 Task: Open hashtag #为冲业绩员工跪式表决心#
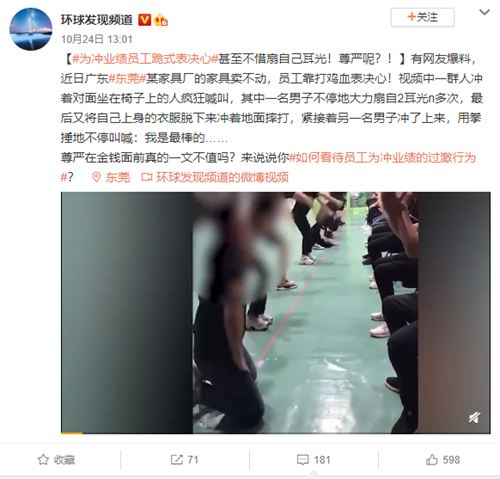145,59
